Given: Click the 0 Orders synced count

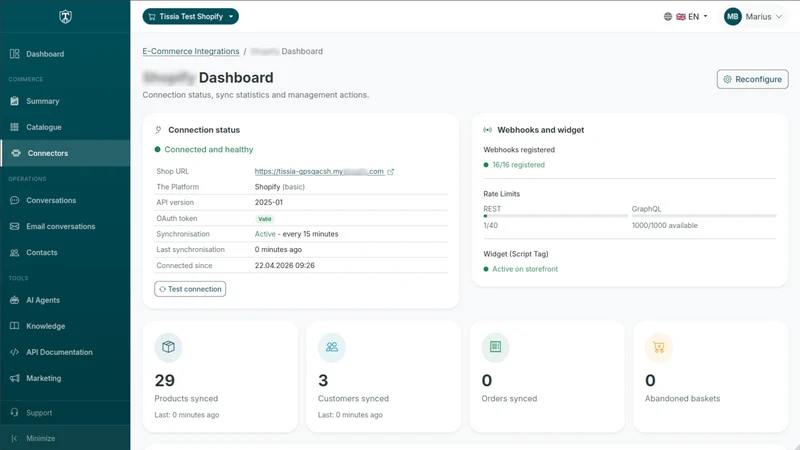Looking at the screenshot, I should coord(487,381).
